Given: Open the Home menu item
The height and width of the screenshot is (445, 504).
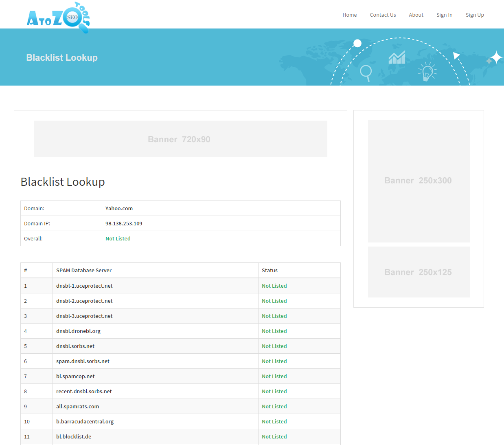Looking at the screenshot, I should [349, 15].
